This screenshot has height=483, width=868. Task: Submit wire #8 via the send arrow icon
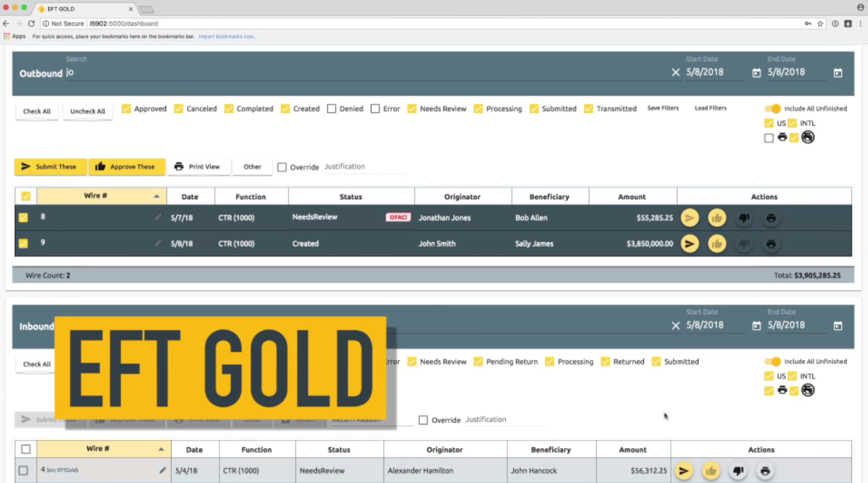[x=690, y=217]
